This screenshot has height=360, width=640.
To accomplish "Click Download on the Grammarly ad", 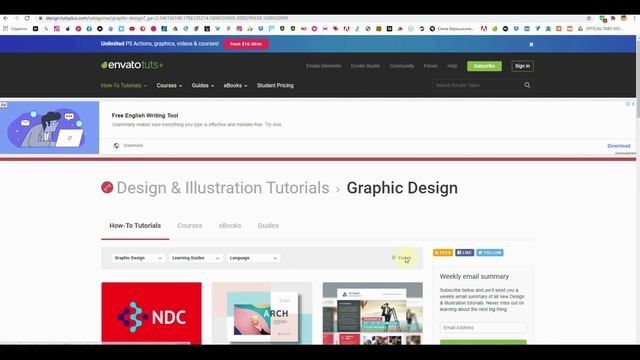I will [619, 146].
